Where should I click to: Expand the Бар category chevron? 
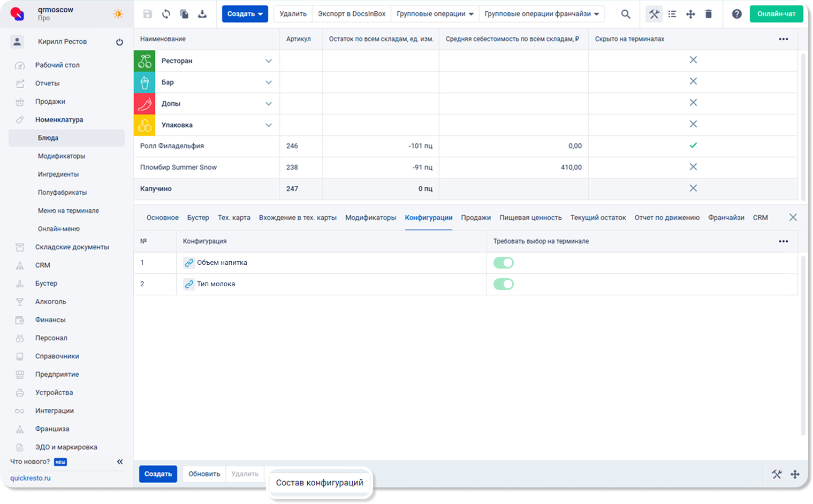coord(269,82)
